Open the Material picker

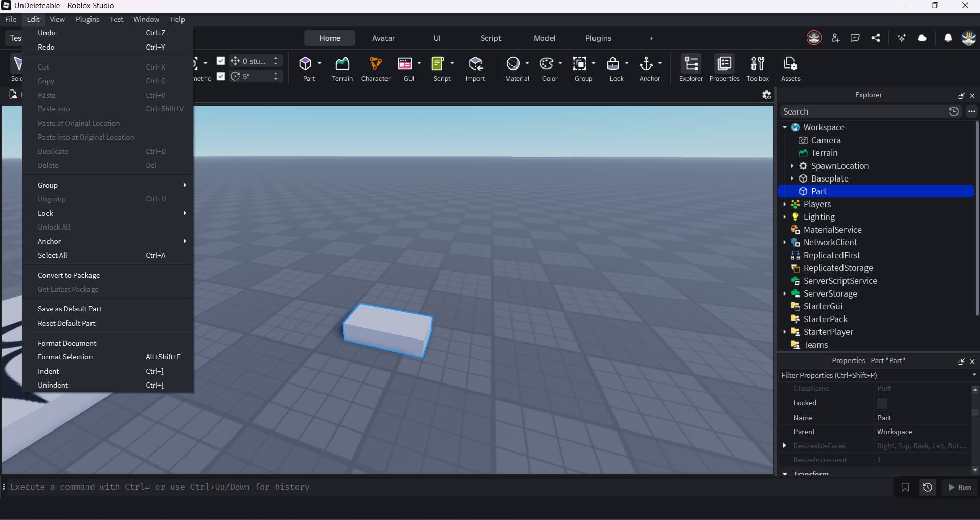(513, 64)
